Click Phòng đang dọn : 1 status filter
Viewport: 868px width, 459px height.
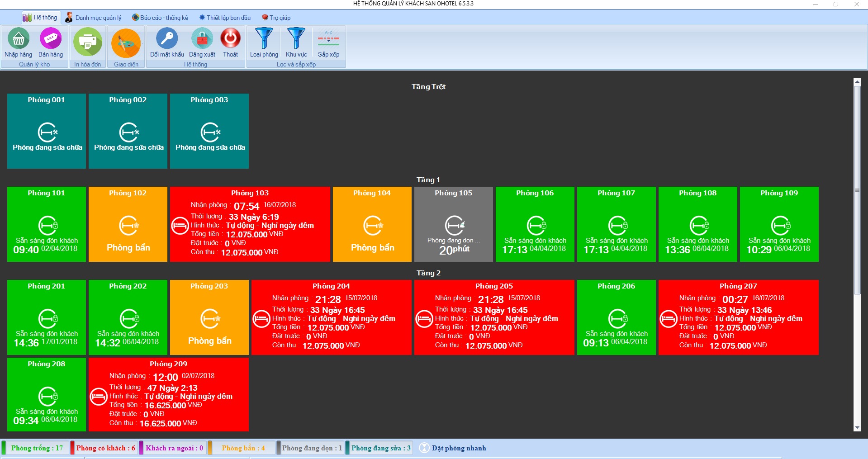310,448
